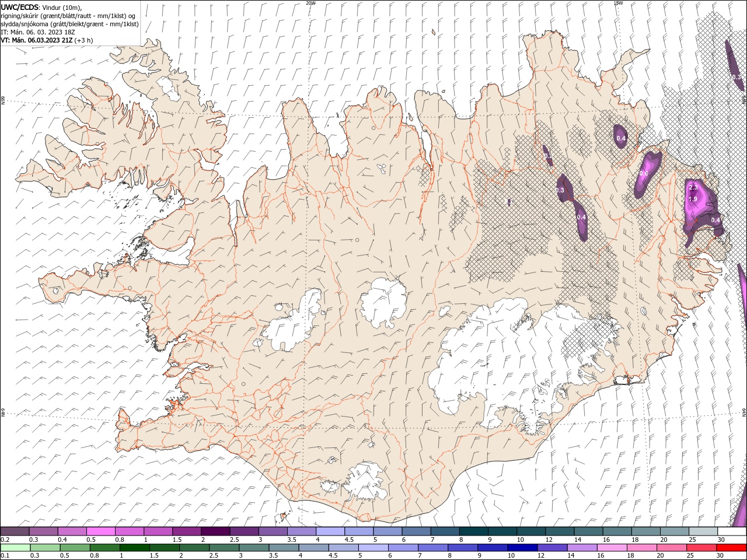Click the periwinkle 4 swatch on the upper scale
The width and height of the screenshot is (747, 560).
331,531
